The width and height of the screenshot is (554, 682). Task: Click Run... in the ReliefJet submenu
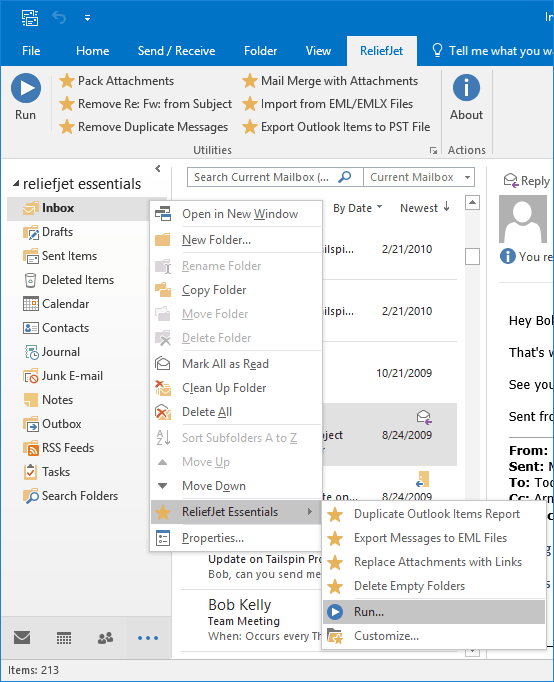tap(434, 612)
